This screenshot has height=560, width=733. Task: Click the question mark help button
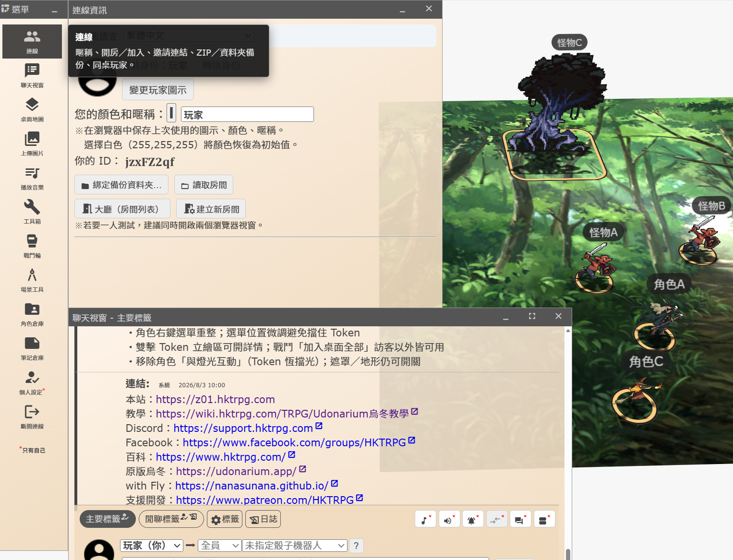tap(356, 546)
